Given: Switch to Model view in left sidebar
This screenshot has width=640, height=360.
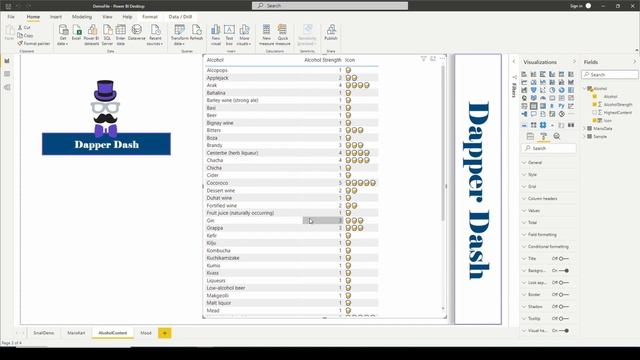Looking at the screenshot, I should (7, 87).
